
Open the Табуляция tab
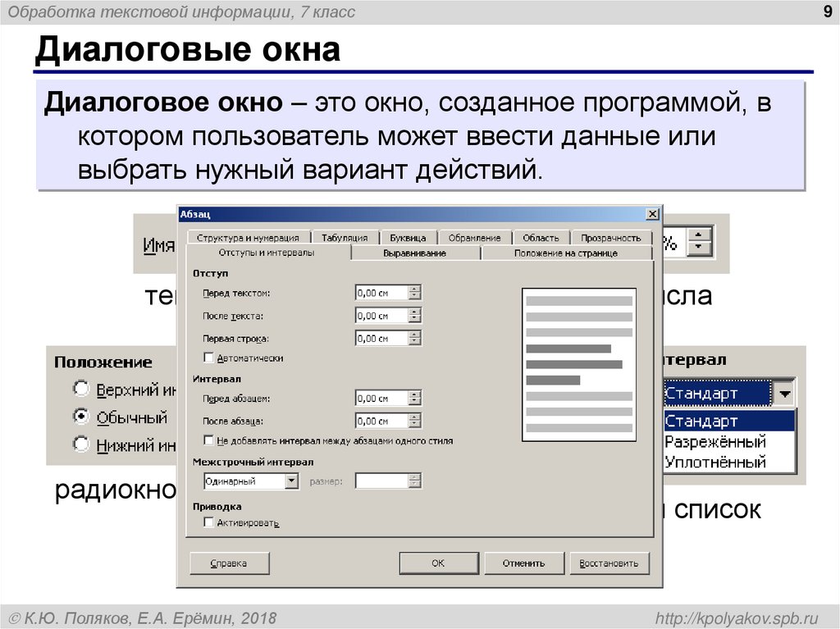pyautogui.click(x=345, y=237)
